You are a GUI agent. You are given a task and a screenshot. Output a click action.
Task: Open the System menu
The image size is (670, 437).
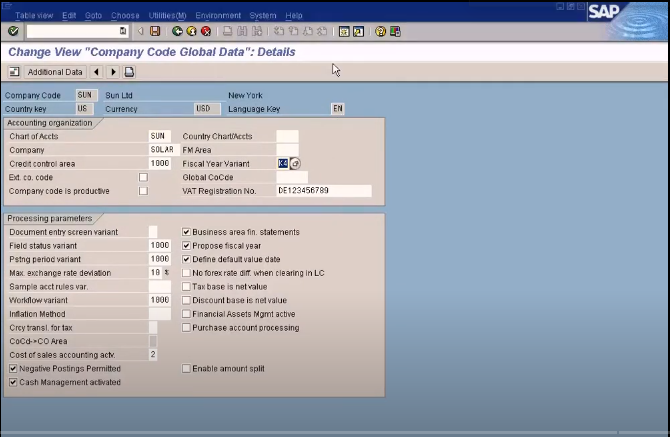click(x=263, y=15)
